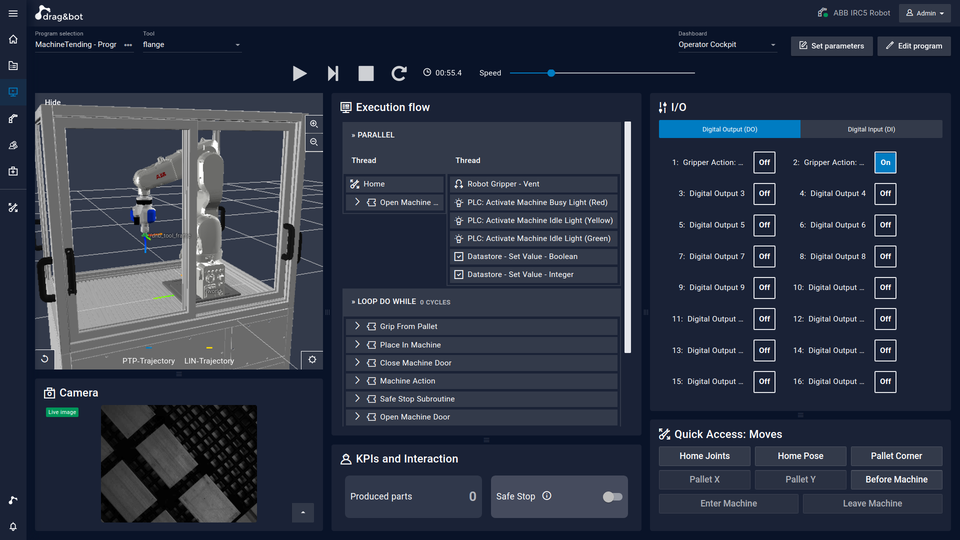Toggle Digital Output 3
This screenshot has height=540, width=960.
coord(764,193)
